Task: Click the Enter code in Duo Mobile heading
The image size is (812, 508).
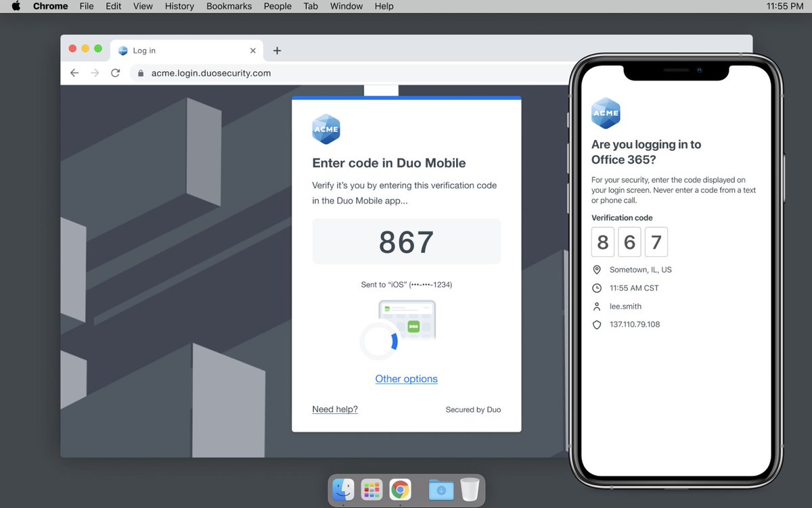Action: tap(389, 163)
